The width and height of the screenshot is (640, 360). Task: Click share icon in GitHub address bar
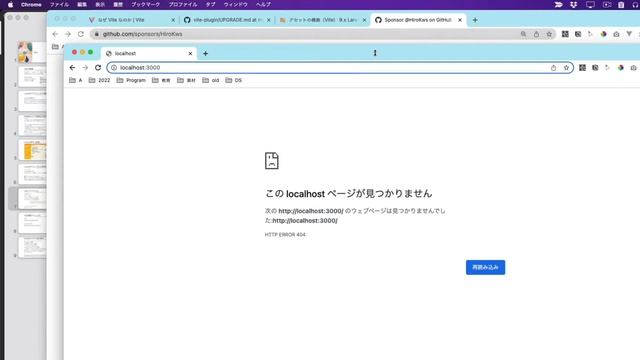pos(536,34)
